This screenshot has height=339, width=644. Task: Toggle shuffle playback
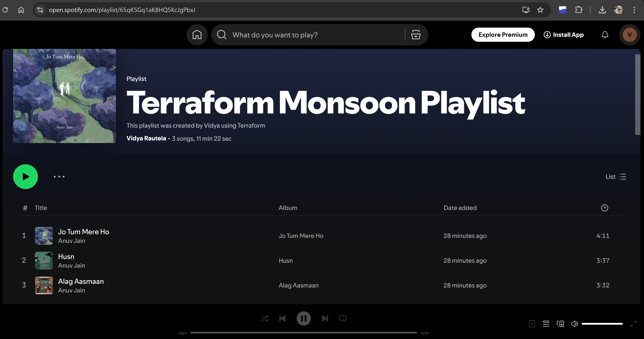pos(265,318)
